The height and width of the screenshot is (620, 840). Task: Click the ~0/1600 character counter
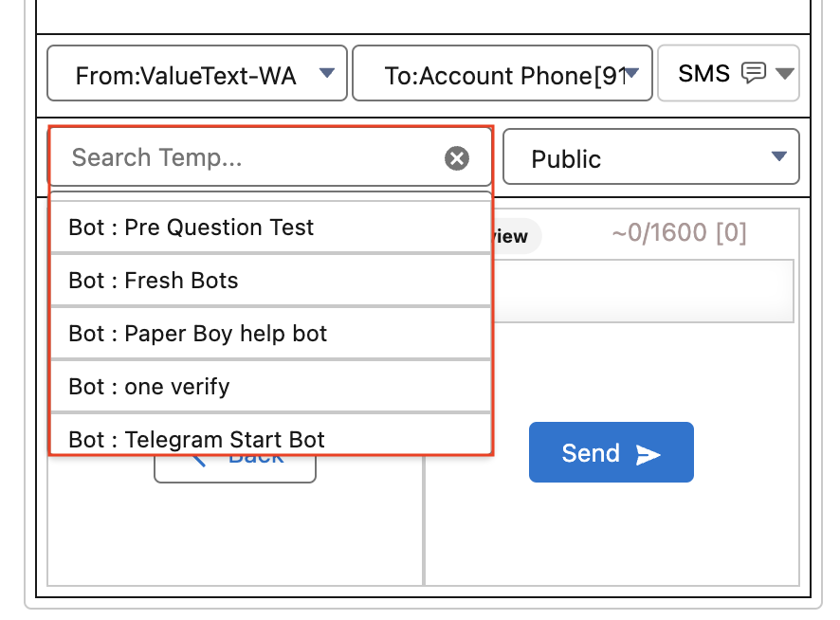click(679, 233)
